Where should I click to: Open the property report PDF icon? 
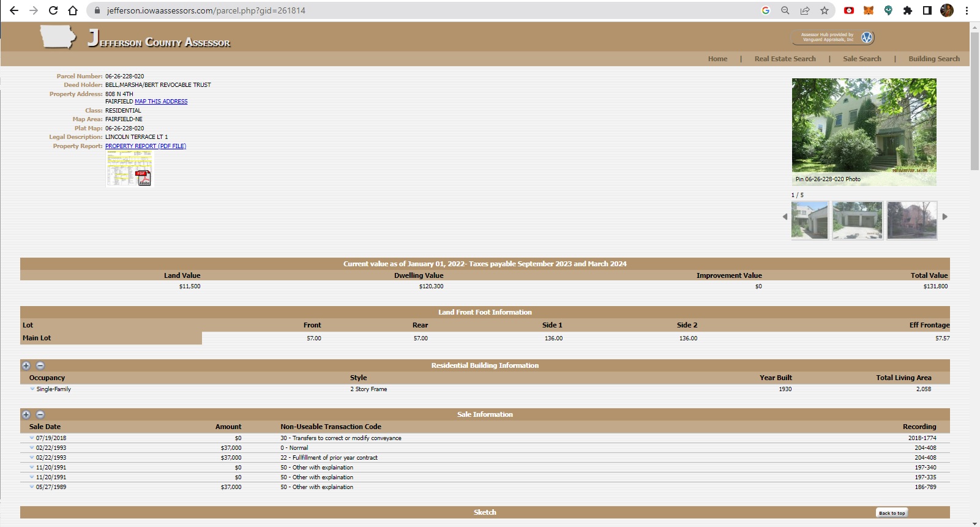coord(129,168)
